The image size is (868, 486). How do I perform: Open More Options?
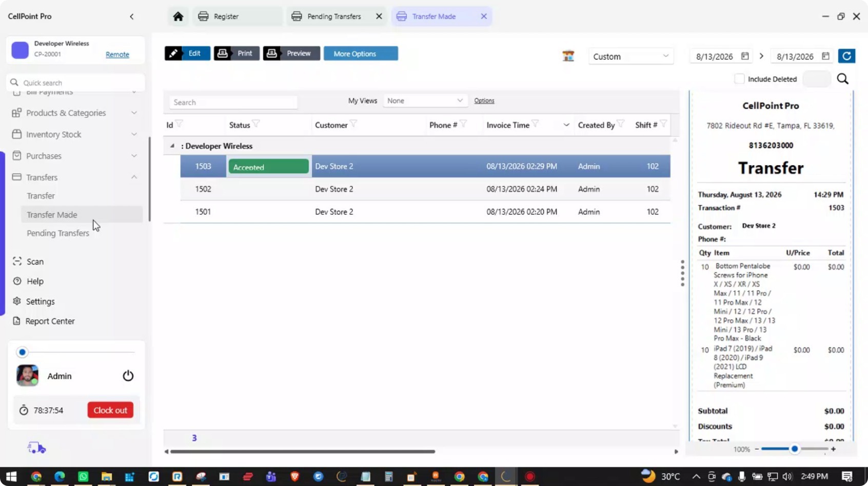tap(361, 53)
